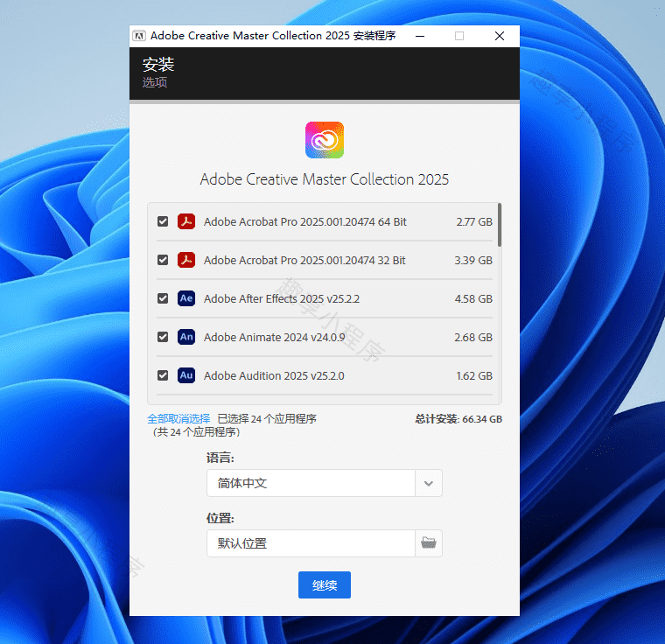This screenshot has width=665, height=644.
Task: Select Adobe After Effects 2025 v25.2.2 text
Action: (282, 299)
